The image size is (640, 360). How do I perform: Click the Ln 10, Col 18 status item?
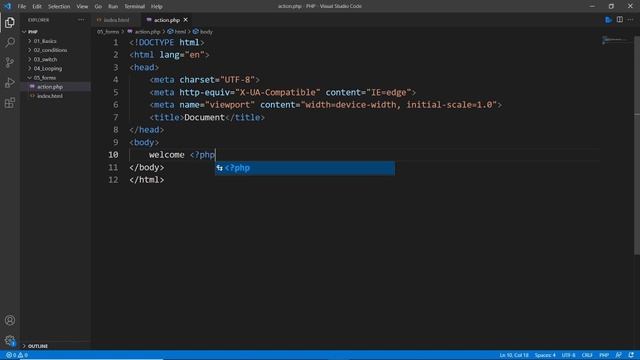coord(513,355)
